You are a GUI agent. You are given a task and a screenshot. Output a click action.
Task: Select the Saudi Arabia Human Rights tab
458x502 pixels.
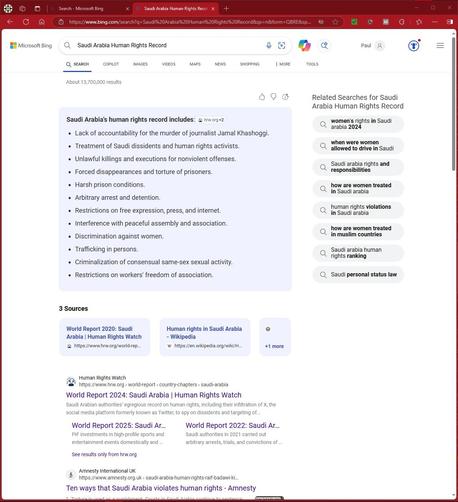[x=175, y=9]
